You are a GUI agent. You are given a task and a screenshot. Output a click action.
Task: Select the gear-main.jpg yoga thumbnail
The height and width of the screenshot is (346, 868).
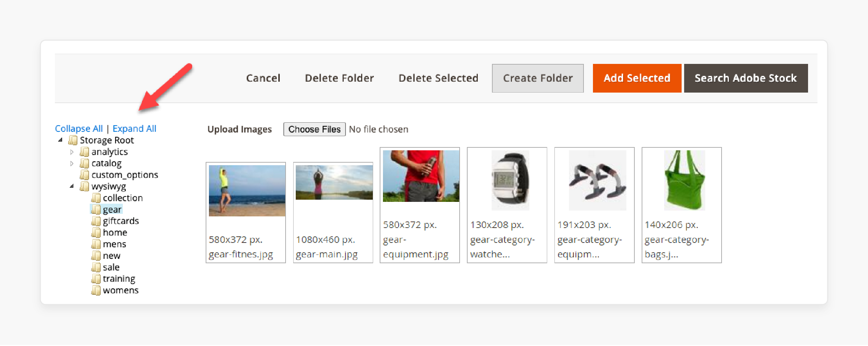(x=334, y=182)
